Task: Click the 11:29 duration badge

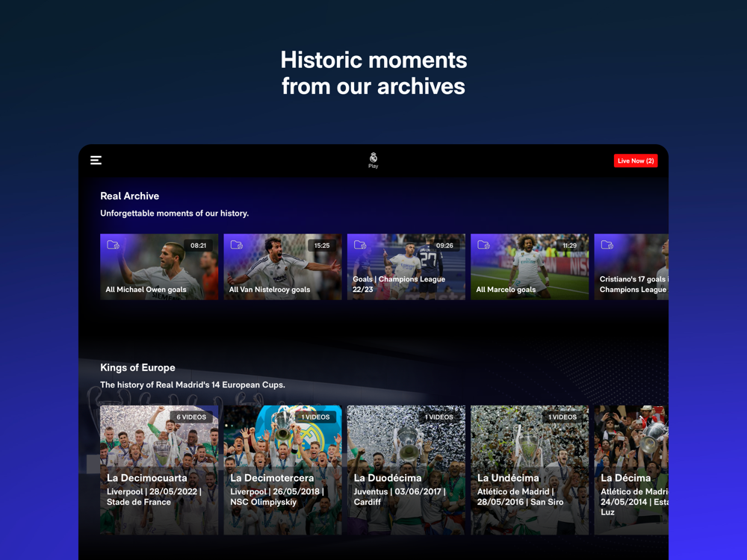Action: [x=569, y=245]
